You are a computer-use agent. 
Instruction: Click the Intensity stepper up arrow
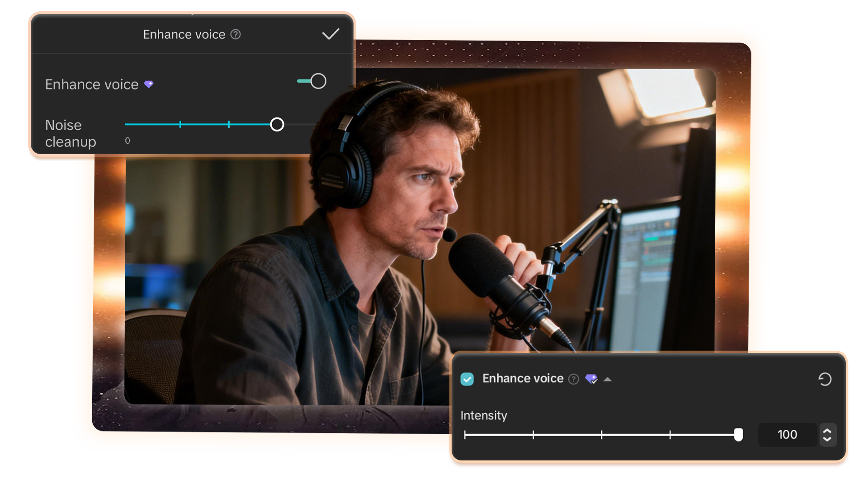pyautogui.click(x=828, y=430)
